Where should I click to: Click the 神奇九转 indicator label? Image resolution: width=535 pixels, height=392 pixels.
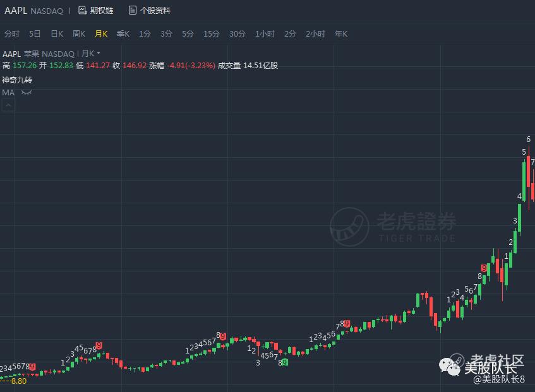click(x=17, y=80)
